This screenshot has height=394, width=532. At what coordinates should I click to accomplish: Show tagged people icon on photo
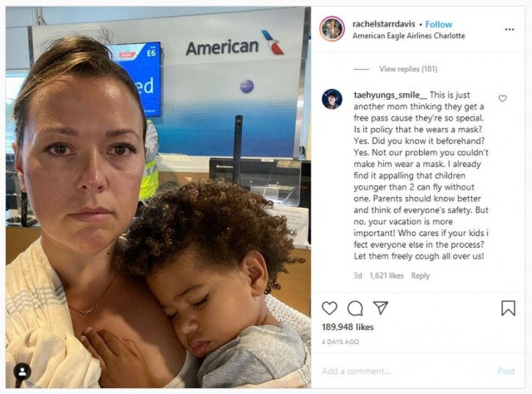(22, 372)
